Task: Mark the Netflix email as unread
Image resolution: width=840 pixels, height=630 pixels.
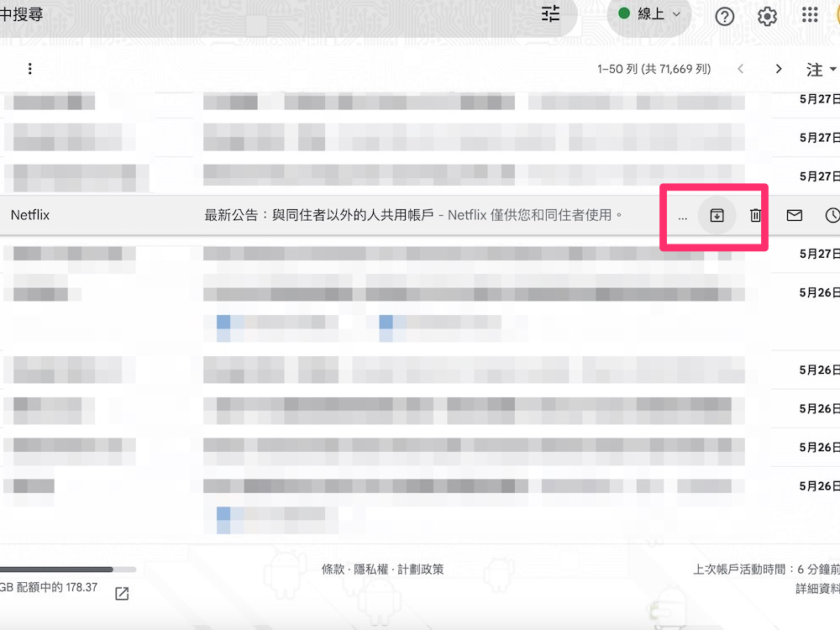Action: 795,215
